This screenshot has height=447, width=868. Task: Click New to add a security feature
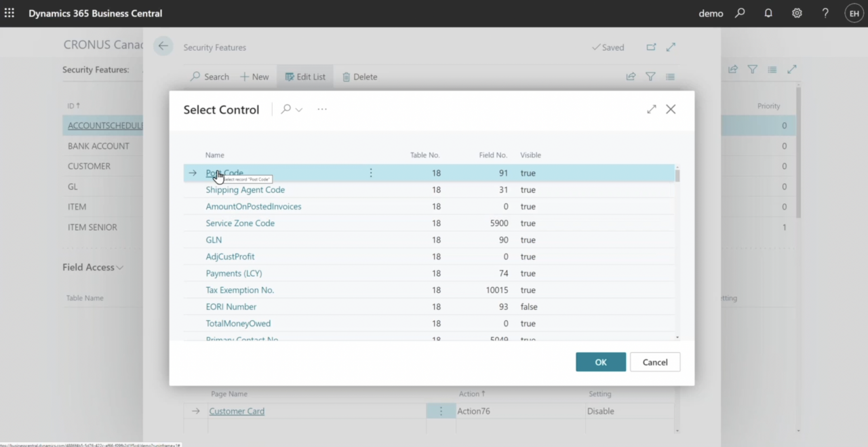(x=254, y=77)
